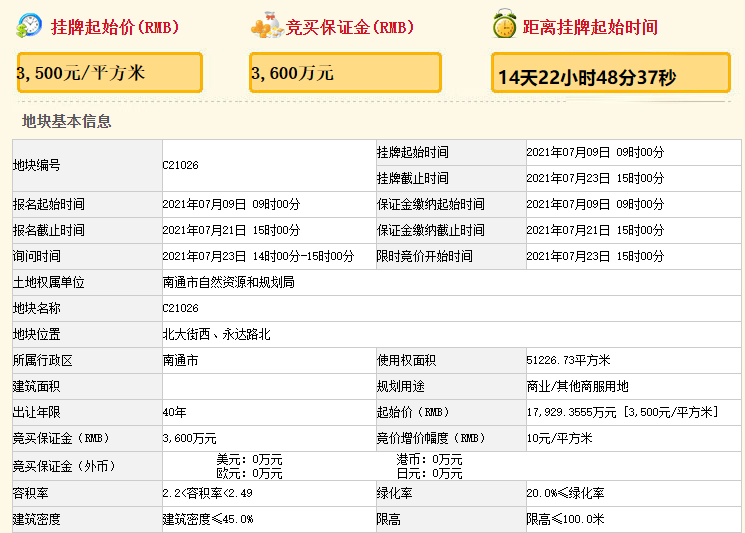Select 北大街西、永达路北 location text
The image size is (745, 533).
click(x=217, y=334)
